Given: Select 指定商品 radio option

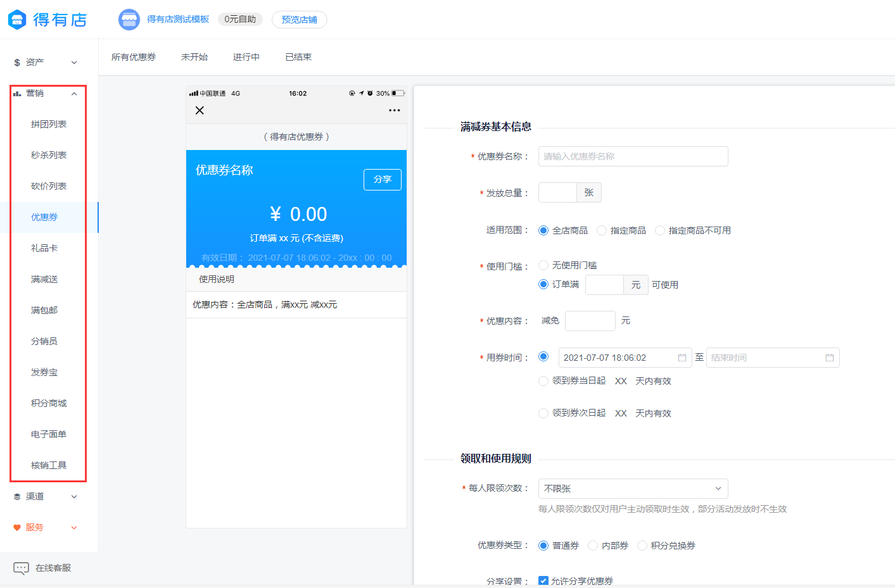Looking at the screenshot, I should click(x=602, y=230).
